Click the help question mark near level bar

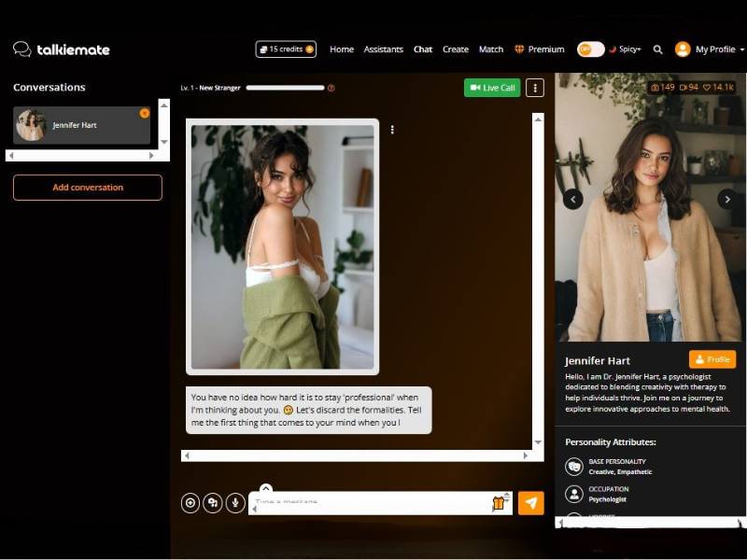pos(331,88)
